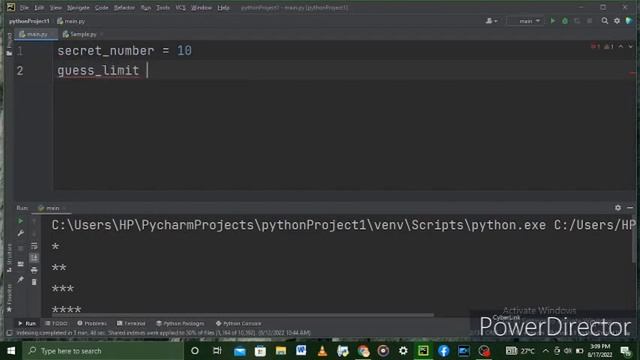The width and height of the screenshot is (640, 360).
Task: Open the Refactor menu
Action: point(124,8)
